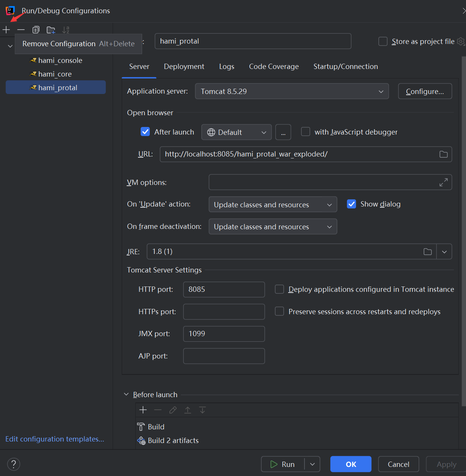Collapse the Before launch section
The height and width of the screenshot is (476, 466).
point(126,394)
